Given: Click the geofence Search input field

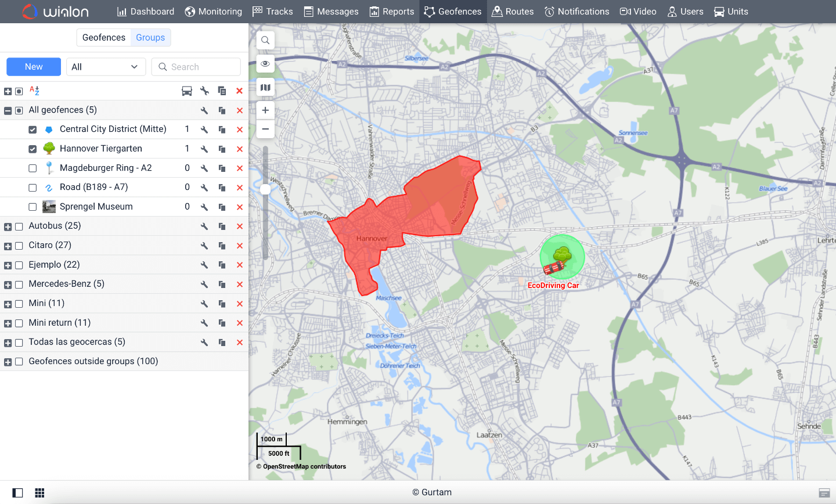Looking at the screenshot, I should [196, 67].
